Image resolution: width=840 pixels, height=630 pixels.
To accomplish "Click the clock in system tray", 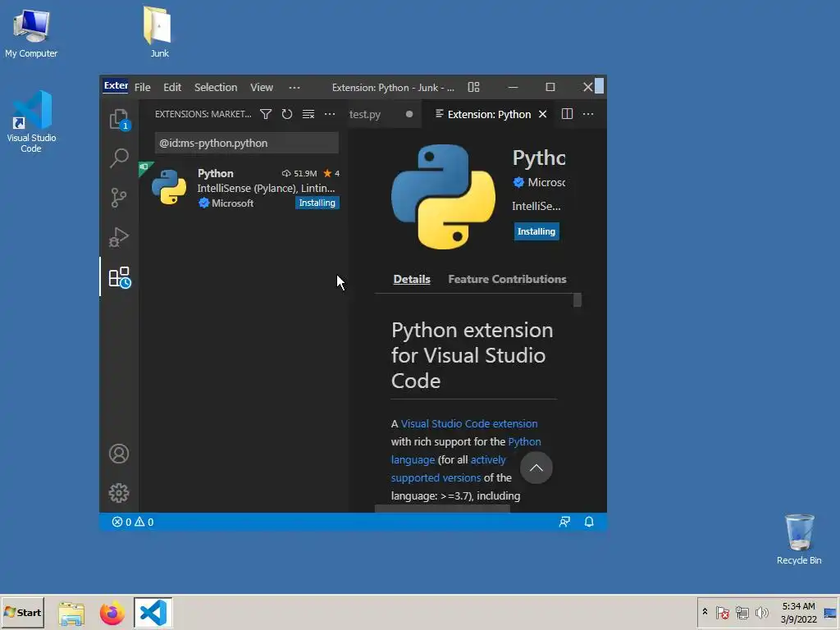I will 798,612.
